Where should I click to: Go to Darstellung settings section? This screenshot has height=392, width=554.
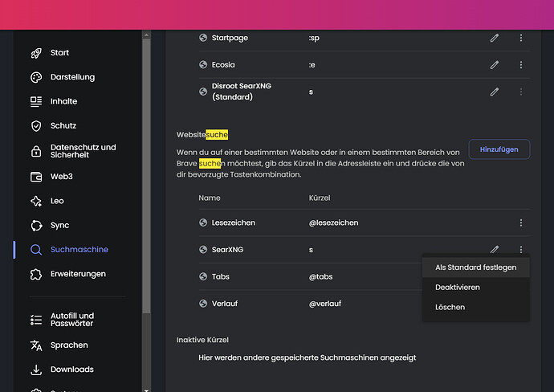[72, 77]
